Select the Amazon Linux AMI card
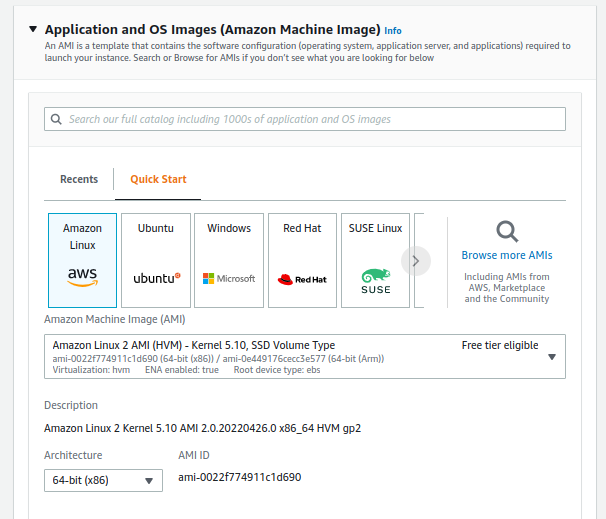This screenshot has height=519, width=606. pos(82,260)
